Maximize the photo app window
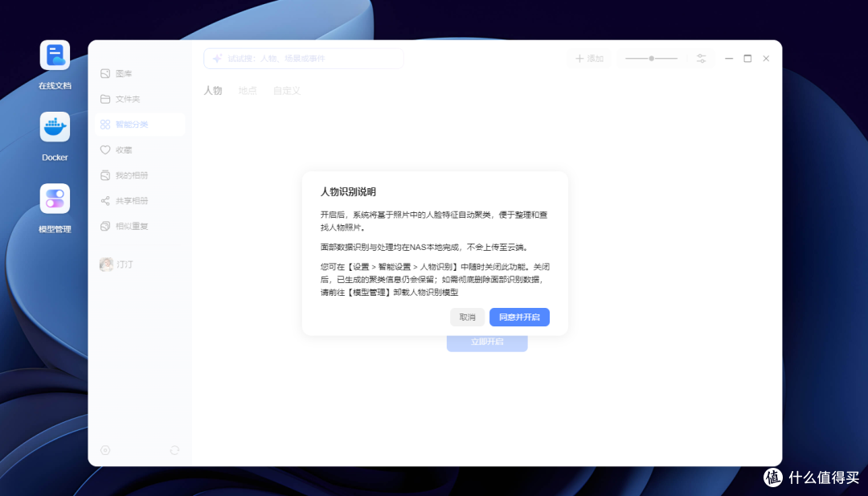The height and width of the screenshot is (496, 868). point(747,59)
